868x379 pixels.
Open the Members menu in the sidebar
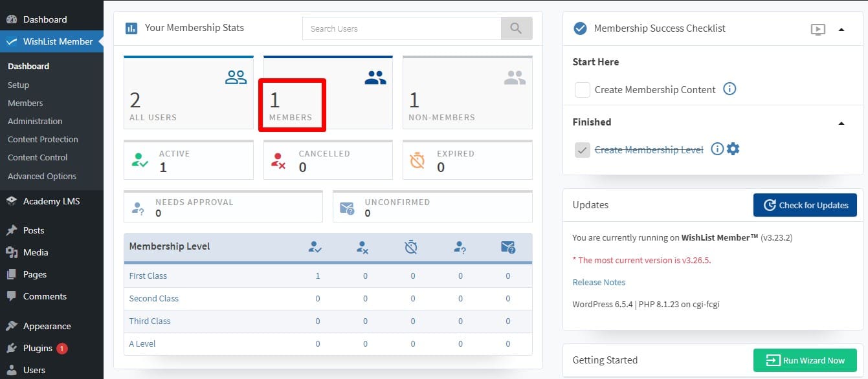click(25, 102)
